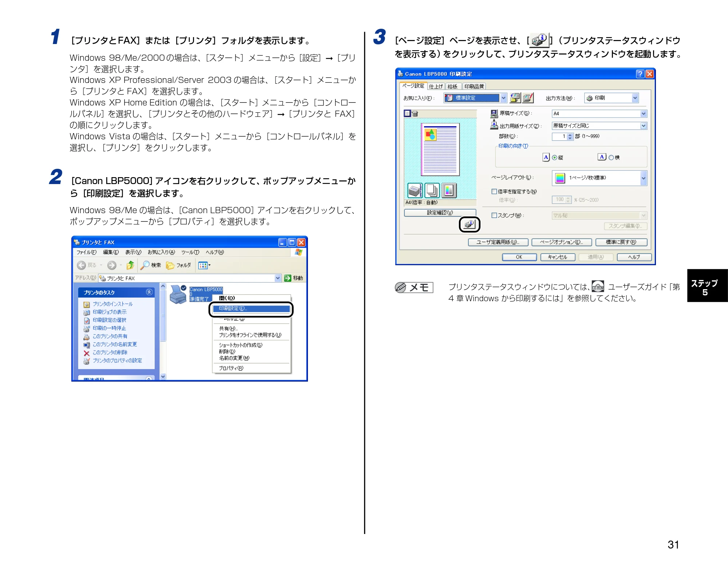Click the 標準に戻す(R) button

coord(621,242)
